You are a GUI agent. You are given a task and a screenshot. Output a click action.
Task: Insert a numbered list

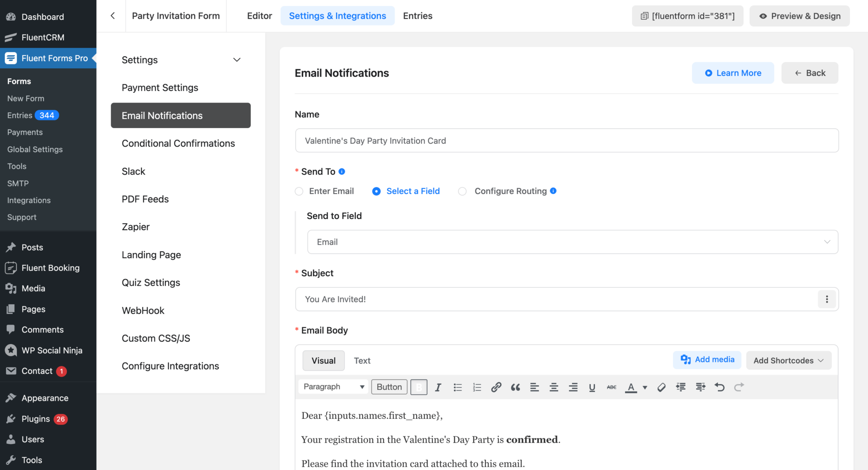[x=477, y=387]
